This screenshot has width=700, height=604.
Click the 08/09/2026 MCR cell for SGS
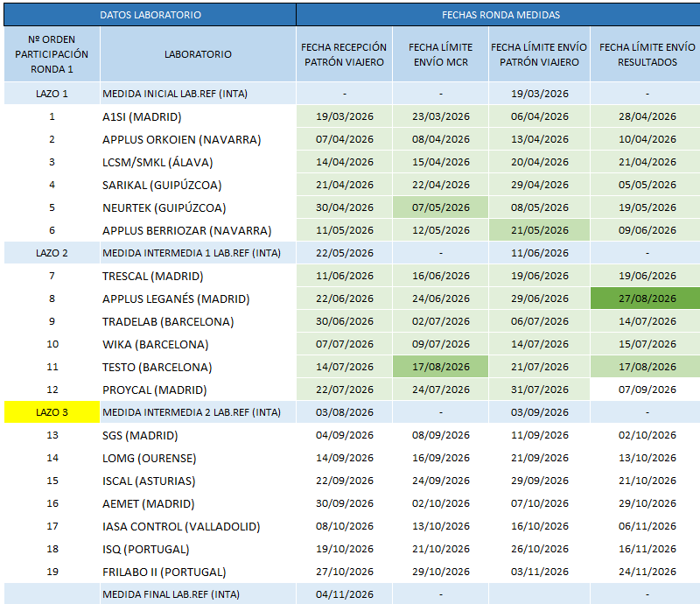click(x=441, y=435)
